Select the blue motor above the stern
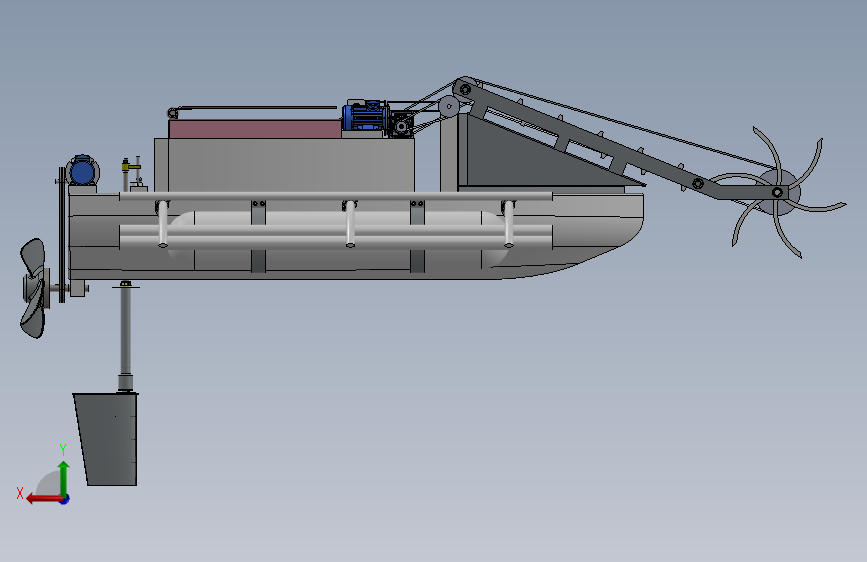This screenshot has width=867, height=562. 82,170
